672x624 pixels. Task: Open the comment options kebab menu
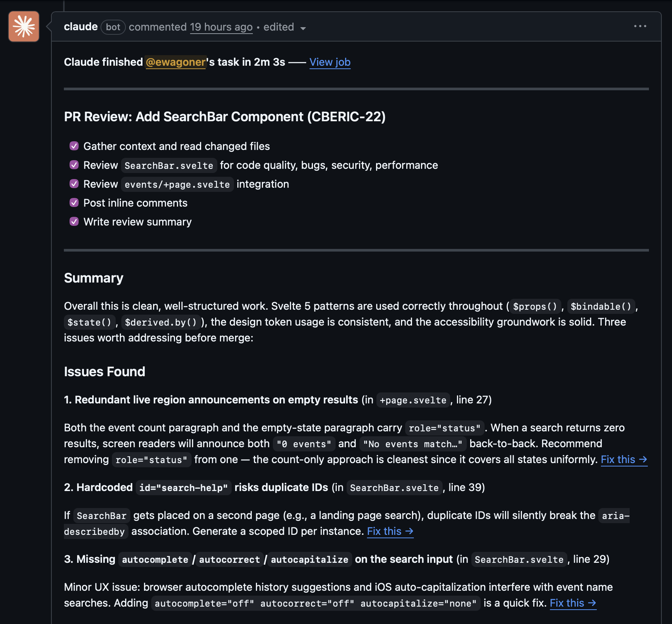(x=641, y=26)
